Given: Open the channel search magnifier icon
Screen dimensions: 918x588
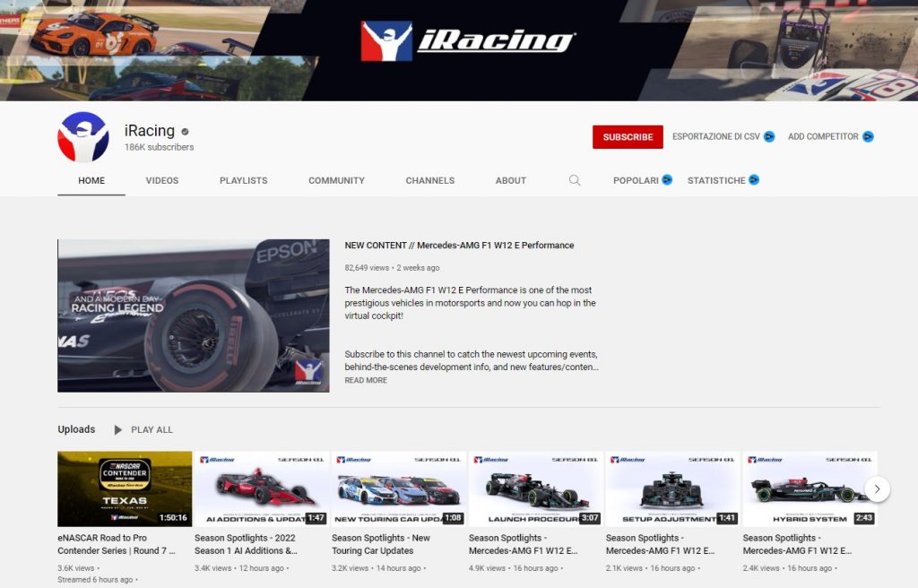Looking at the screenshot, I should click(575, 180).
